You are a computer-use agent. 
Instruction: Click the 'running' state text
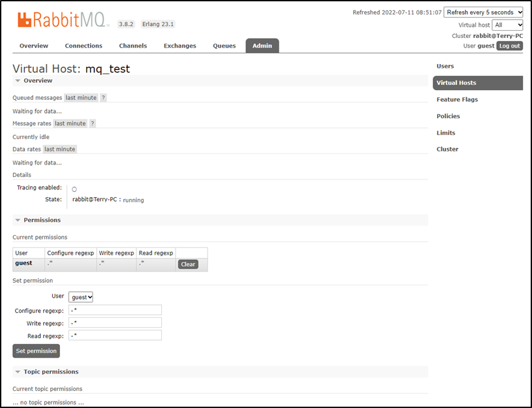pyautogui.click(x=133, y=200)
